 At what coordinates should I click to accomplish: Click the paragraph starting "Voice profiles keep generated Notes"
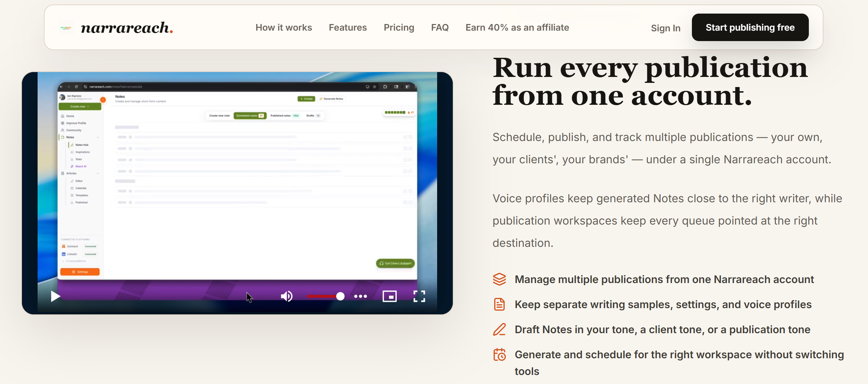click(667, 221)
